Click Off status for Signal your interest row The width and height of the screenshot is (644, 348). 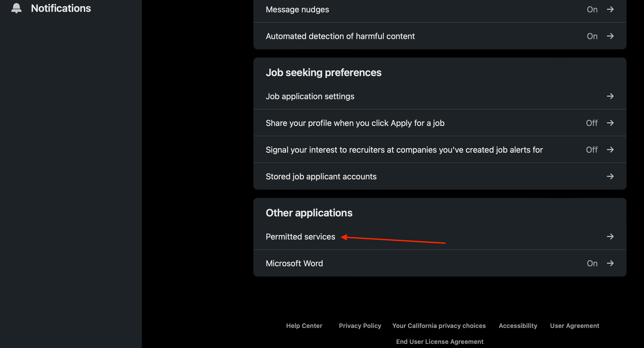[592, 150]
